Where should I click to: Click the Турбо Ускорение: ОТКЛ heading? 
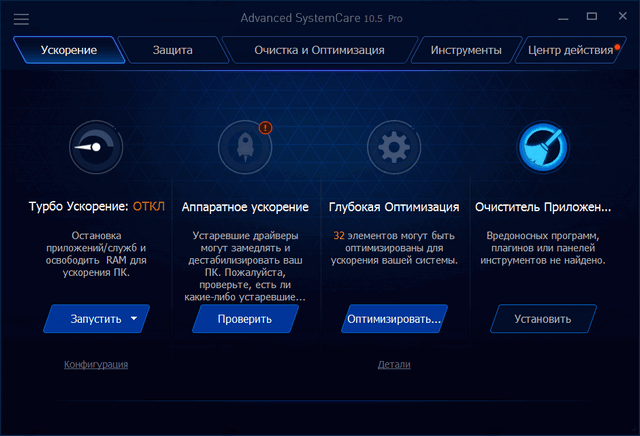coord(97,207)
